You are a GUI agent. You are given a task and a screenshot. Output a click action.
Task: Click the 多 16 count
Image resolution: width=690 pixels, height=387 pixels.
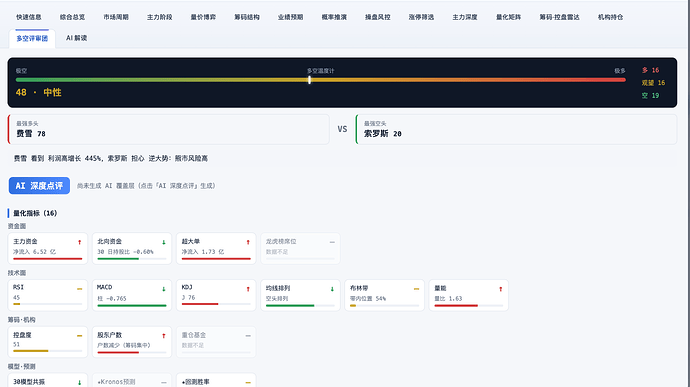tap(650, 70)
